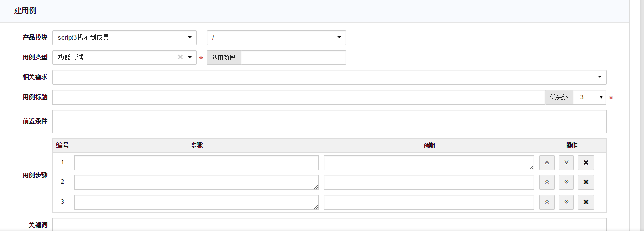The height and width of the screenshot is (231, 644).
Task: Open the 优先级 priority selector
Action: click(x=589, y=97)
